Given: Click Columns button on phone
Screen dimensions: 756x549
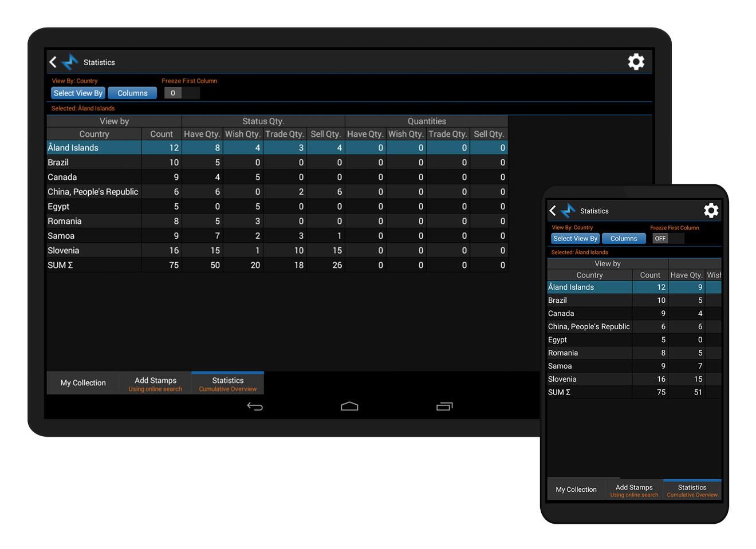Looking at the screenshot, I should (623, 239).
